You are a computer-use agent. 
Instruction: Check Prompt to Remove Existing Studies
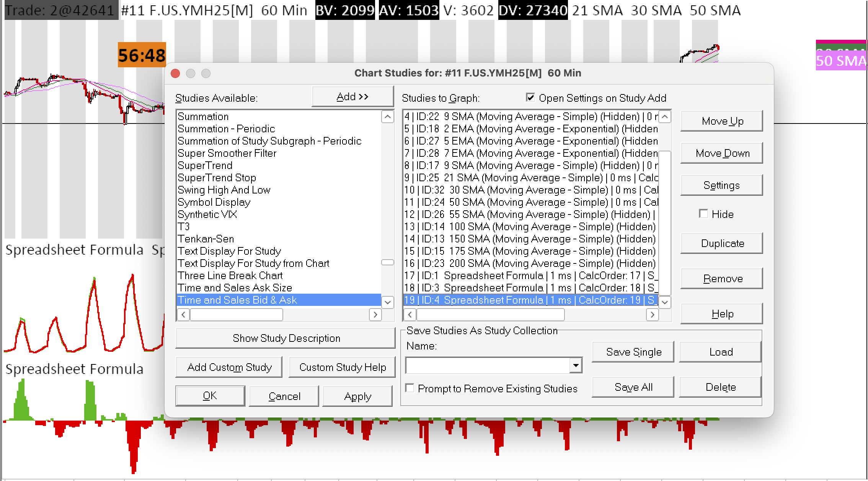tap(410, 388)
